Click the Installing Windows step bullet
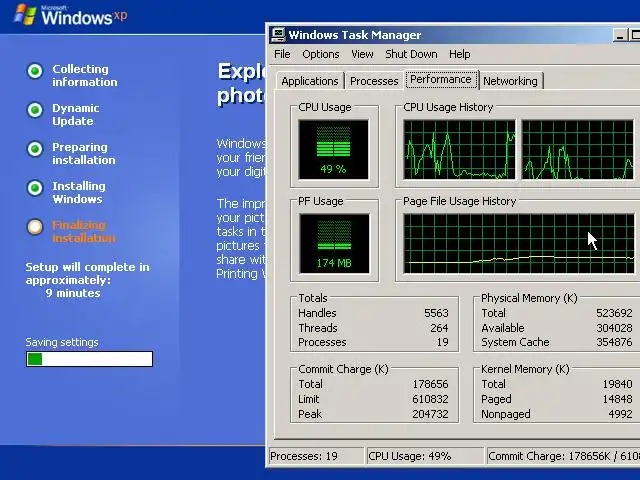The width and height of the screenshot is (640, 480). tap(35, 188)
